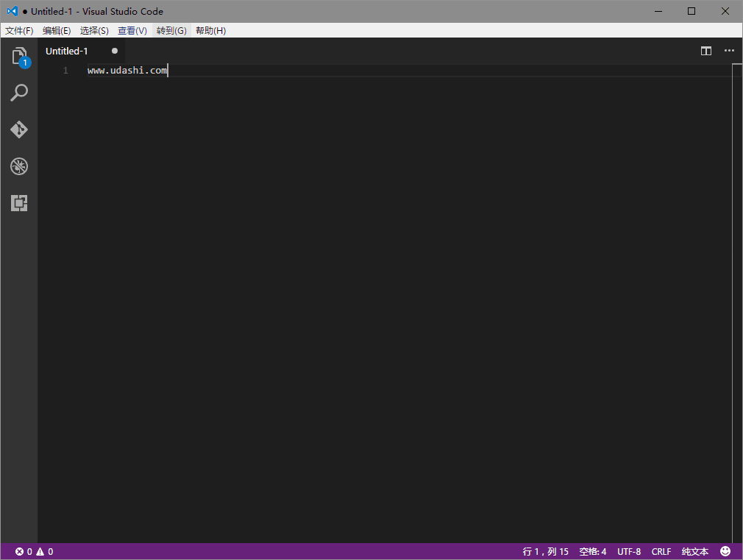Open the Extensions view icon
743x560 pixels.
(19, 203)
